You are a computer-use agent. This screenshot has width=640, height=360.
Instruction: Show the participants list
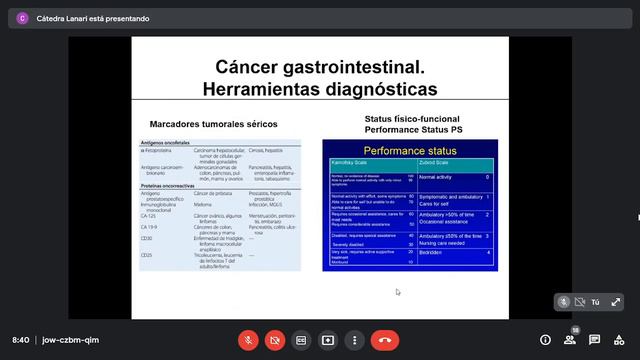(x=570, y=340)
